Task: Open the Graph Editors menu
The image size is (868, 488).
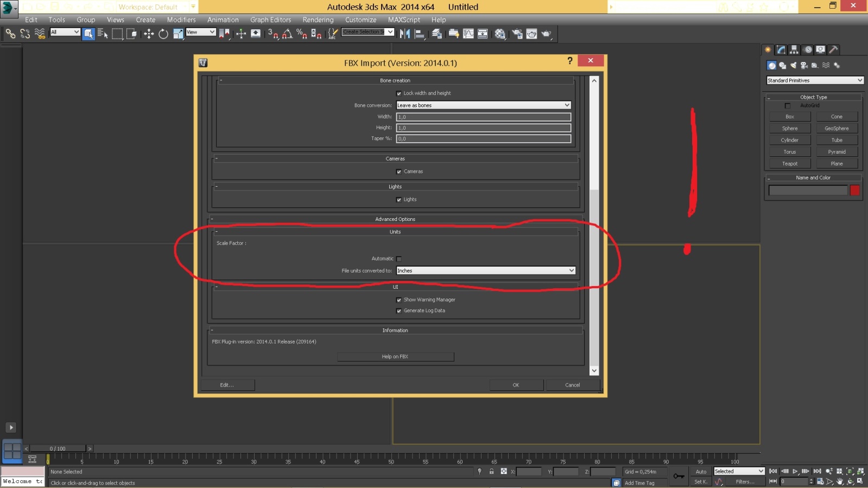Action: 271,20
